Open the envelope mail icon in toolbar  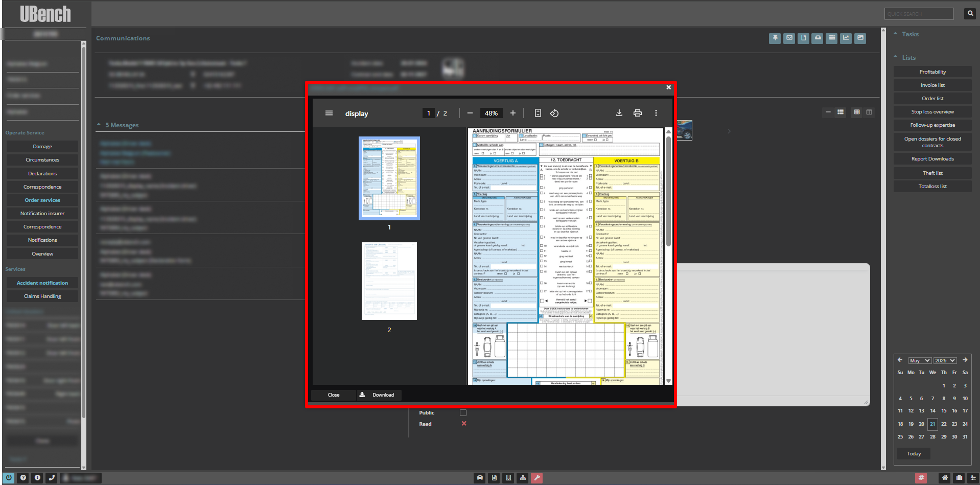[x=789, y=38]
